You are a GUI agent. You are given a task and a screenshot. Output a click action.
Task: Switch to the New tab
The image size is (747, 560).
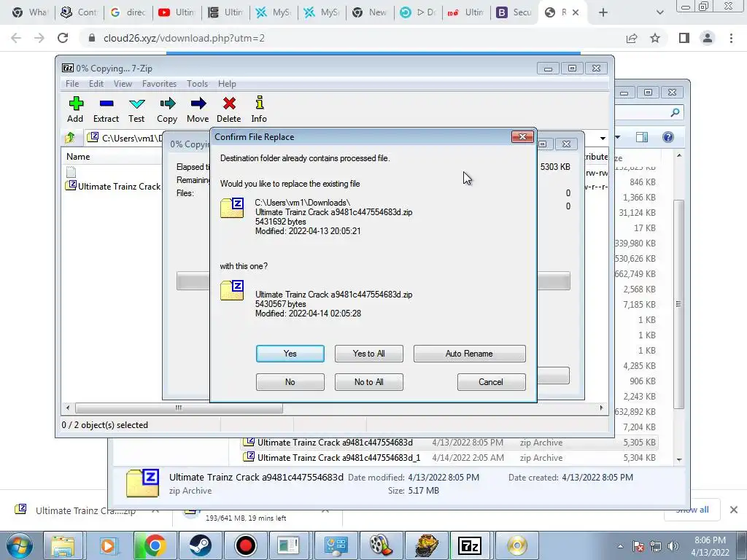point(370,12)
